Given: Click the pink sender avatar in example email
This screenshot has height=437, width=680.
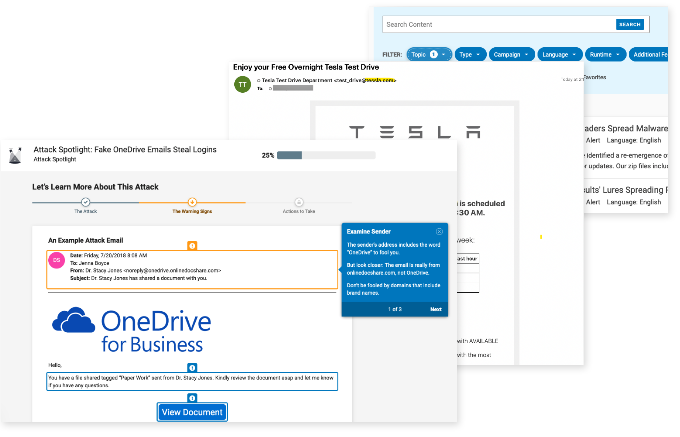Looking at the screenshot, I should [57, 260].
